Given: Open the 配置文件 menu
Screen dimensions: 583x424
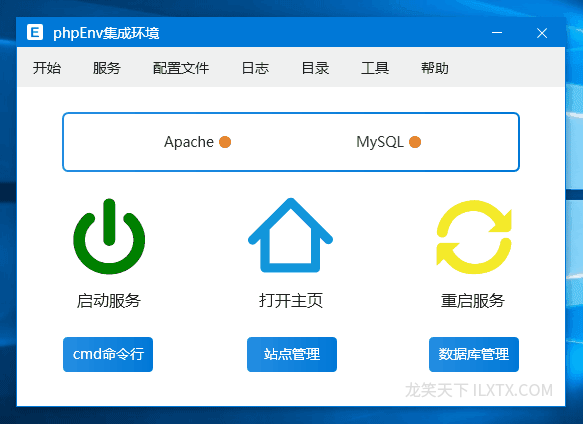Looking at the screenshot, I should click(181, 68).
